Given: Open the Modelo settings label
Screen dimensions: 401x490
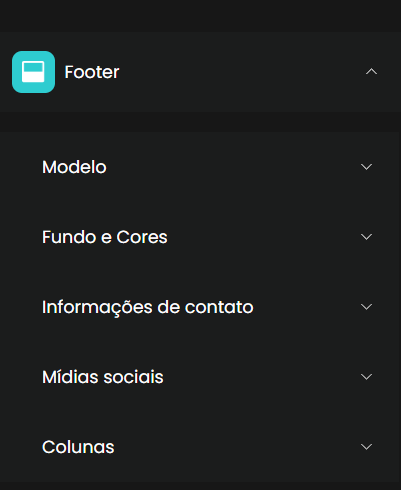Looking at the screenshot, I should pos(74,167).
